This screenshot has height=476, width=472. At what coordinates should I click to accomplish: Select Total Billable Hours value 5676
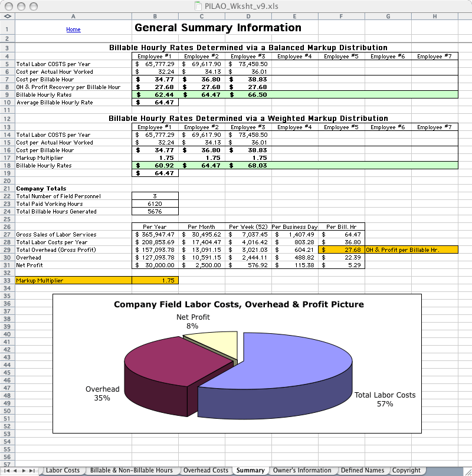(155, 212)
